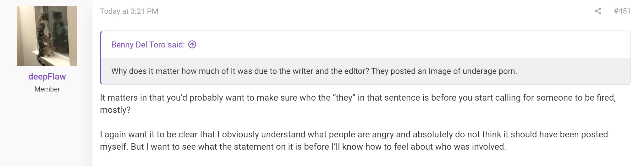Open the #451 post permalink
Image resolution: width=644 pixels, height=166 pixels.
pos(622,11)
